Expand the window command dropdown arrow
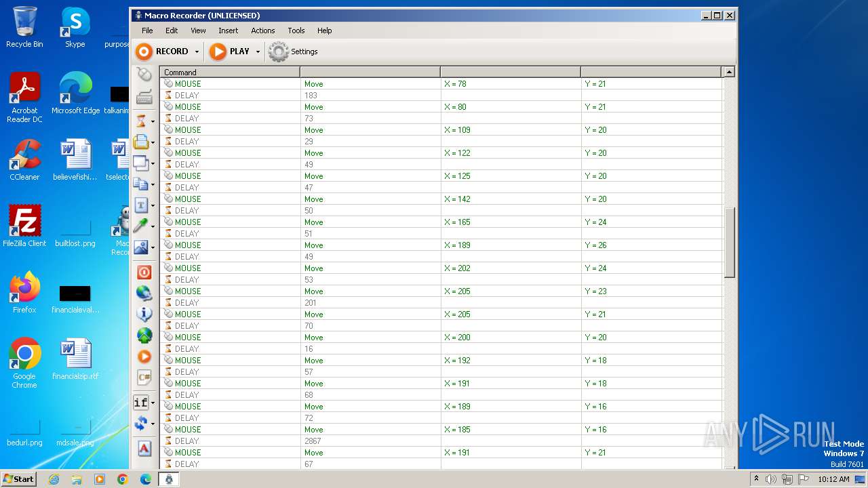 153,164
